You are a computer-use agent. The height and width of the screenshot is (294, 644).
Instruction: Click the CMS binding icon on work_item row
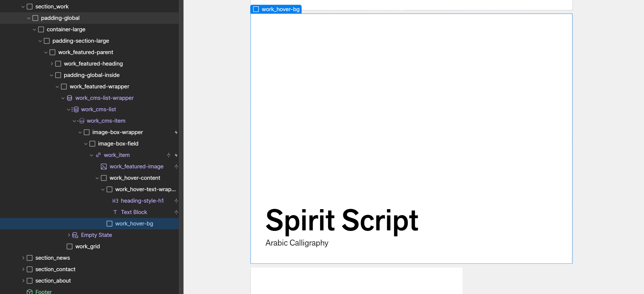(169, 155)
